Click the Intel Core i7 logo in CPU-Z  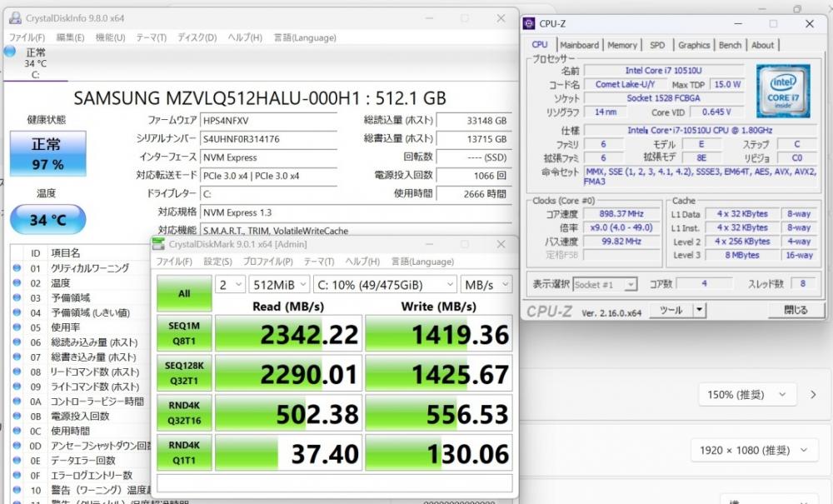(x=784, y=91)
